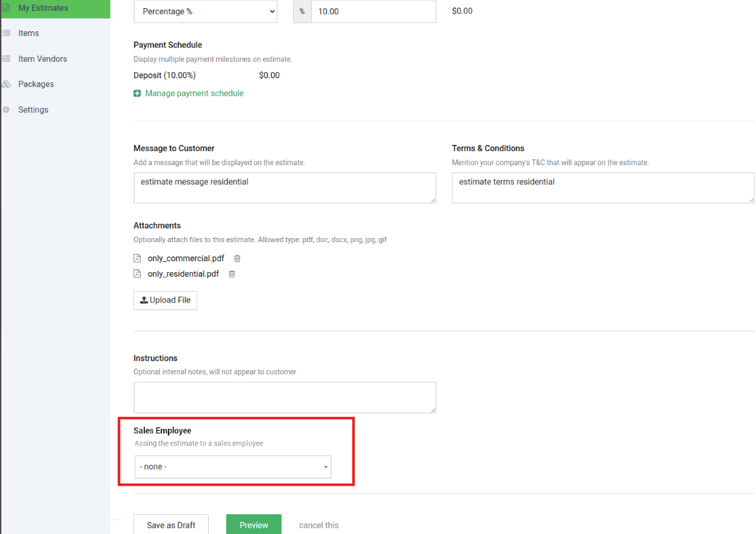Click the Upload File button
Image resolution: width=756 pixels, height=534 pixels.
(x=165, y=300)
